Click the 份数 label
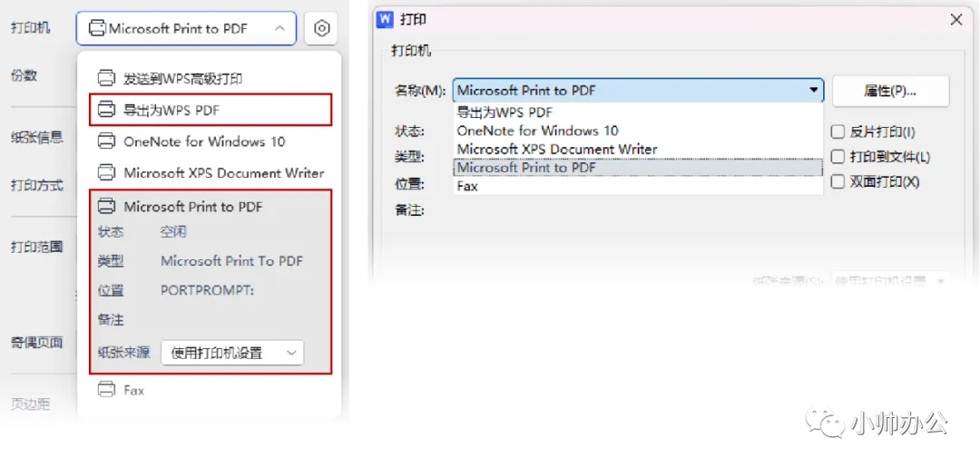 pos(24,75)
